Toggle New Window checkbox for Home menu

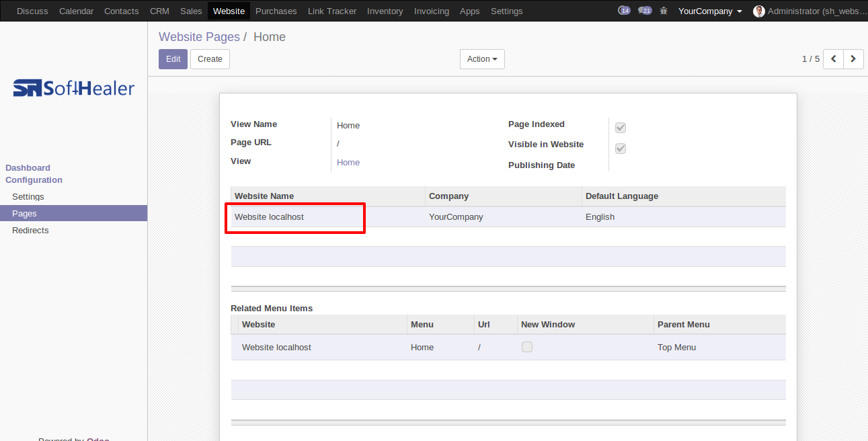pos(527,347)
